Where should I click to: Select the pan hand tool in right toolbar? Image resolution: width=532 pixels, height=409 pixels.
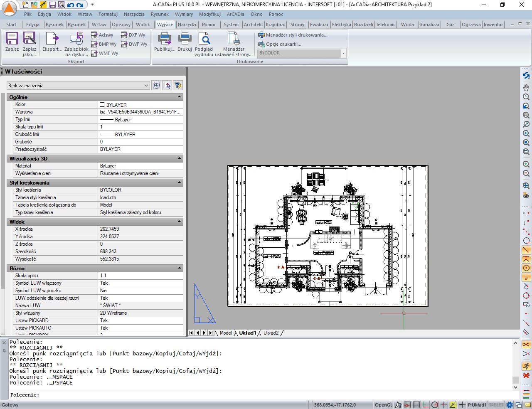[x=526, y=87]
